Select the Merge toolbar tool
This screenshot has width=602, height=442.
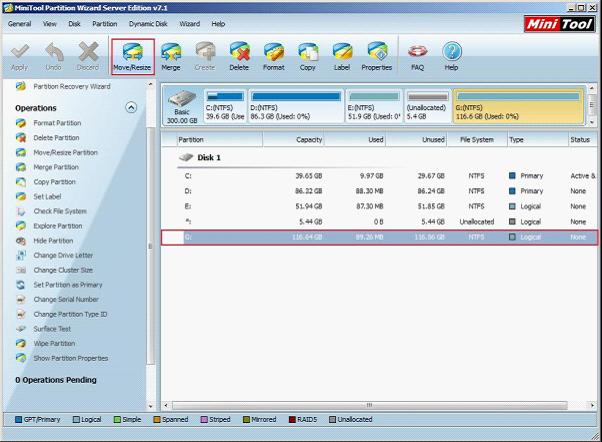(171, 56)
